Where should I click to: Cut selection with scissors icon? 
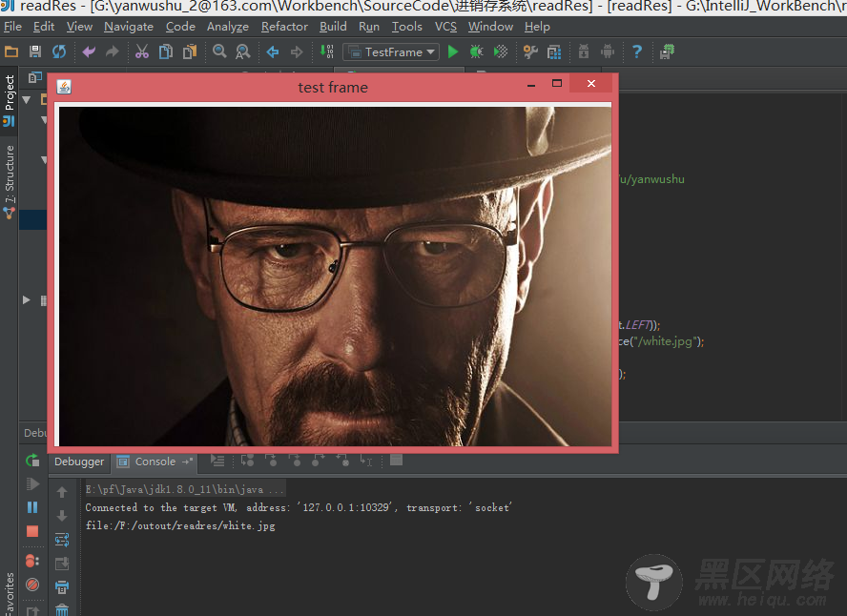[141, 51]
